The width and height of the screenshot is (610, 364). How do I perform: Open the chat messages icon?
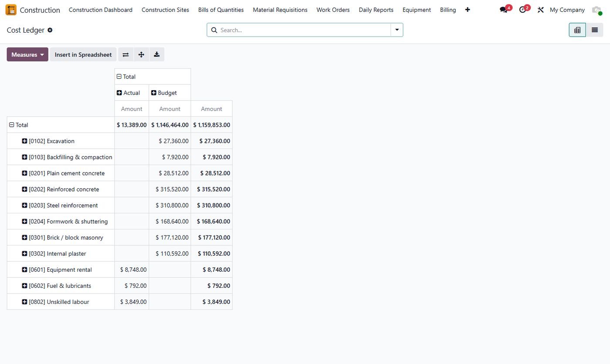point(504,10)
